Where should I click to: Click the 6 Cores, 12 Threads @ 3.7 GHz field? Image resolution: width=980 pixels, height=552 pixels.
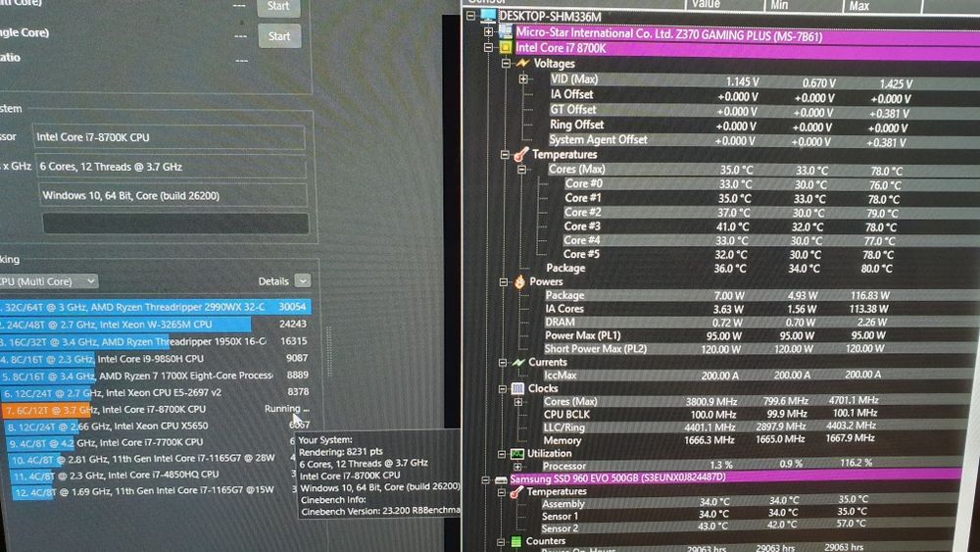171,167
